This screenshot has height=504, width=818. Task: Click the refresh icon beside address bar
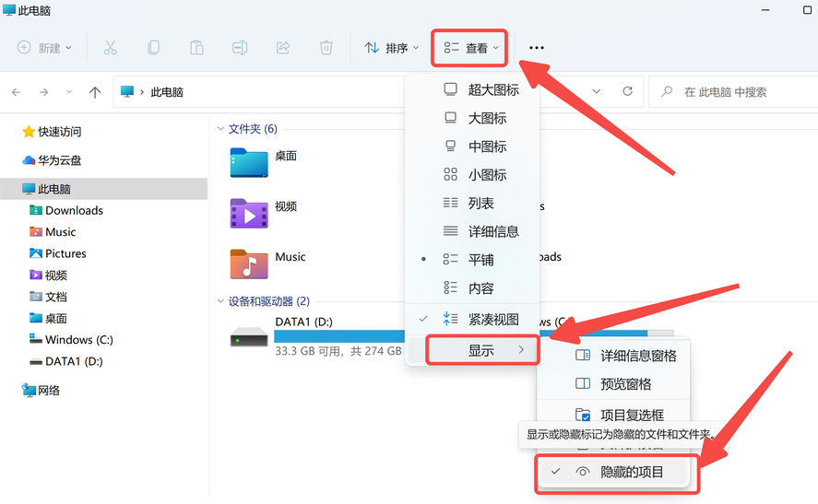pos(628,91)
